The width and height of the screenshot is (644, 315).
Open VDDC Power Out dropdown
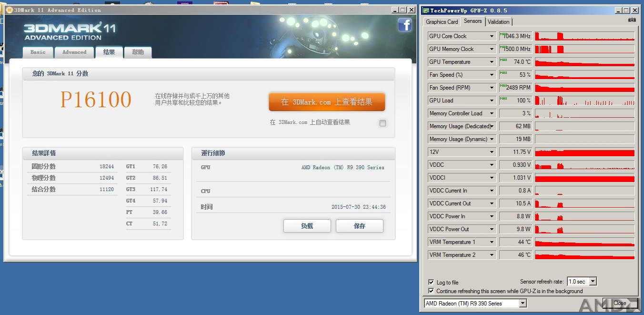[x=492, y=229]
